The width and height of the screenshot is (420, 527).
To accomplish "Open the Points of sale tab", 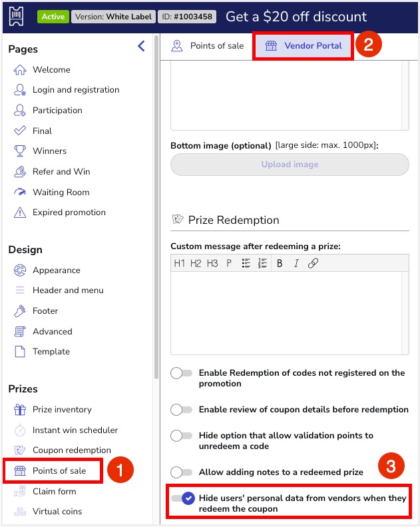I will (208, 46).
